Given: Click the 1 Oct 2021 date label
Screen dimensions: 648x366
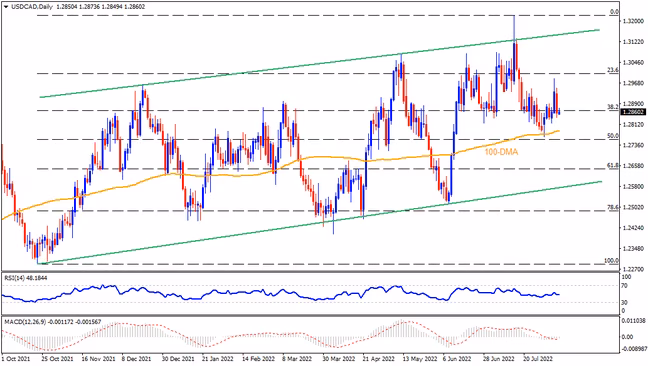Looking at the screenshot, I should [x=16, y=358].
